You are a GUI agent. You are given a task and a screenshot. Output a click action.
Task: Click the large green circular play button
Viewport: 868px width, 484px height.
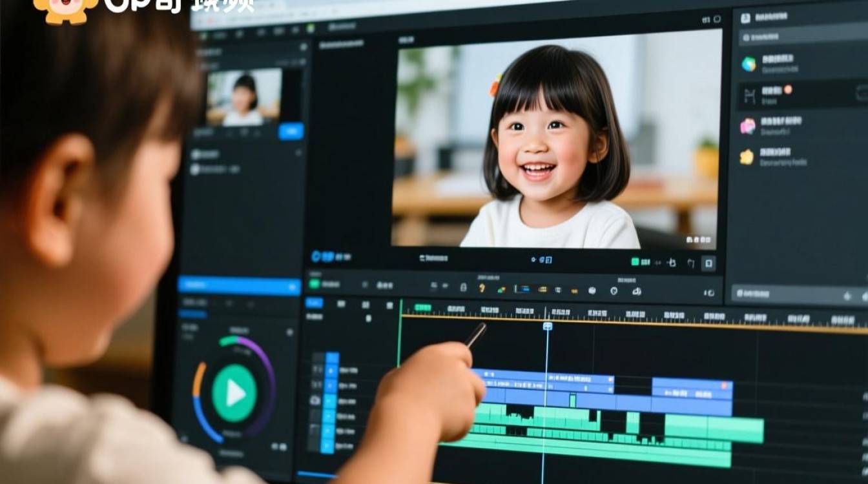[234, 393]
